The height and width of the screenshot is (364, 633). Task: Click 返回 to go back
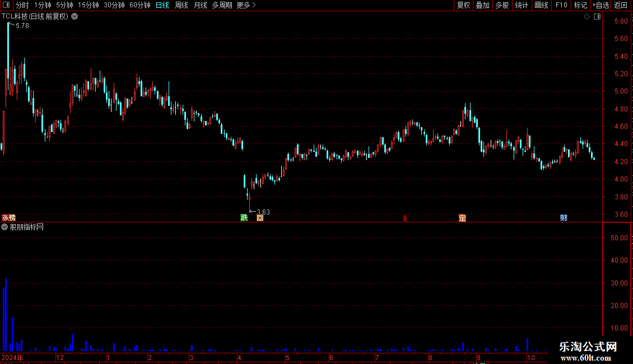621,5
